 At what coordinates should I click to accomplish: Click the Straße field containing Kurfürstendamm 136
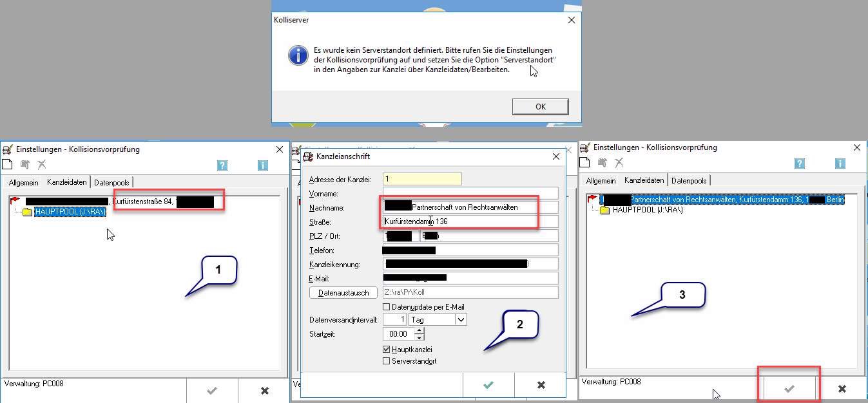pyautogui.click(x=470, y=221)
